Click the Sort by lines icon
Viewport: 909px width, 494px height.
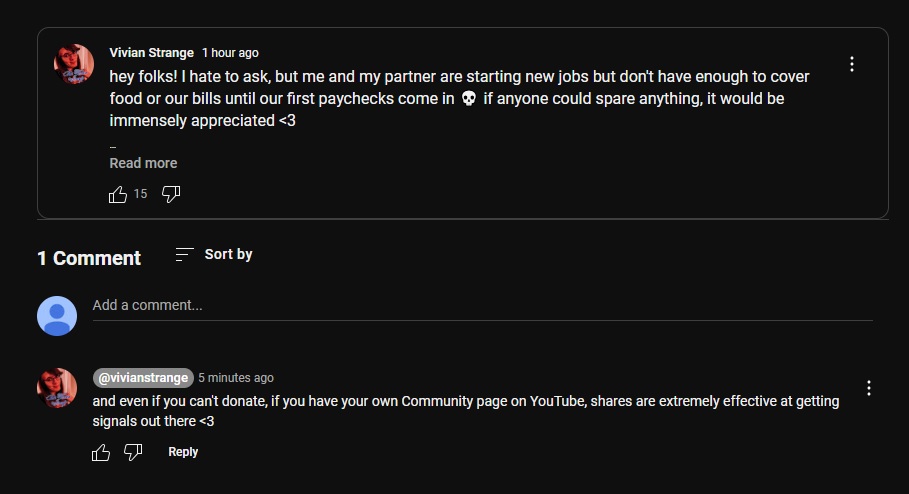tap(184, 255)
